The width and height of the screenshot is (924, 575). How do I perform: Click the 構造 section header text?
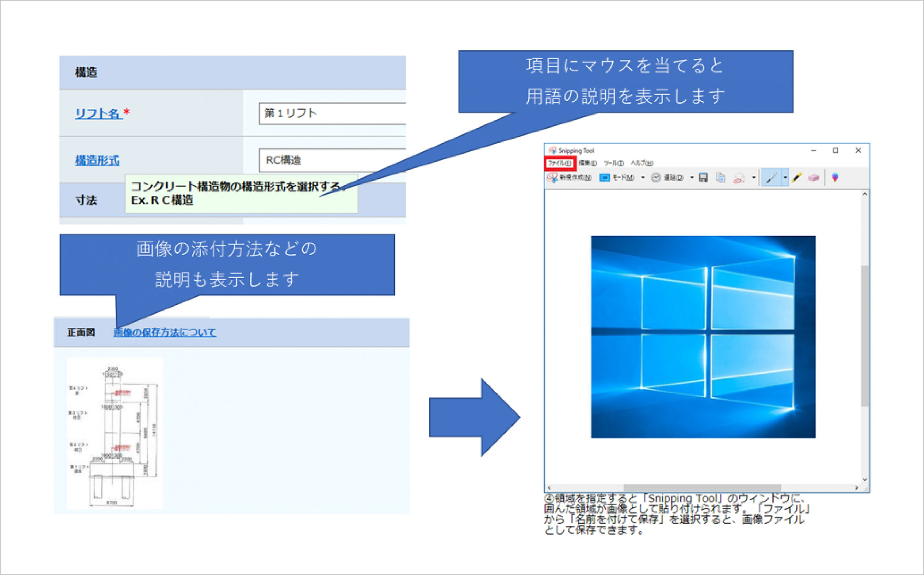[x=86, y=72]
